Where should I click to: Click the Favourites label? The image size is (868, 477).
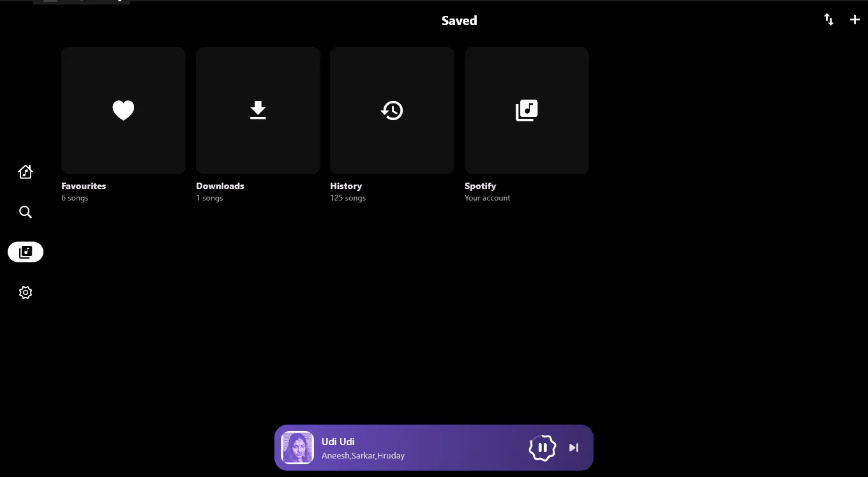pyautogui.click(x=84, y=186)
